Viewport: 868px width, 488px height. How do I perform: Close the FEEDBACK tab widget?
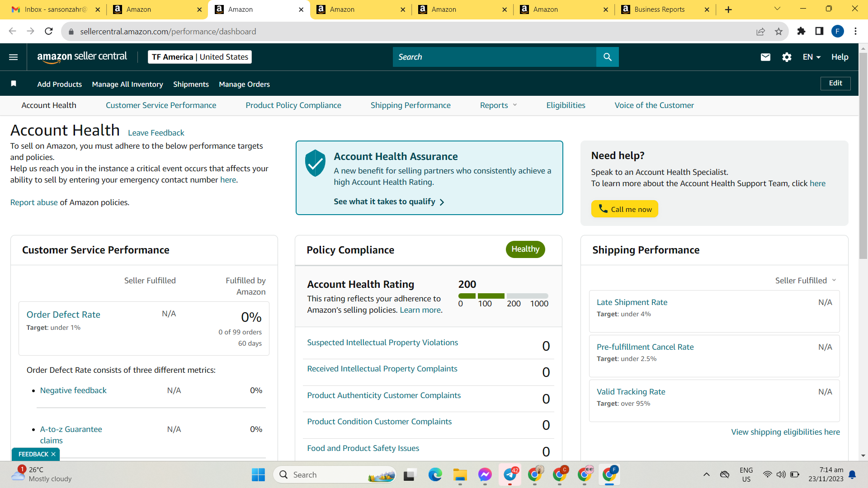point(53,454)
